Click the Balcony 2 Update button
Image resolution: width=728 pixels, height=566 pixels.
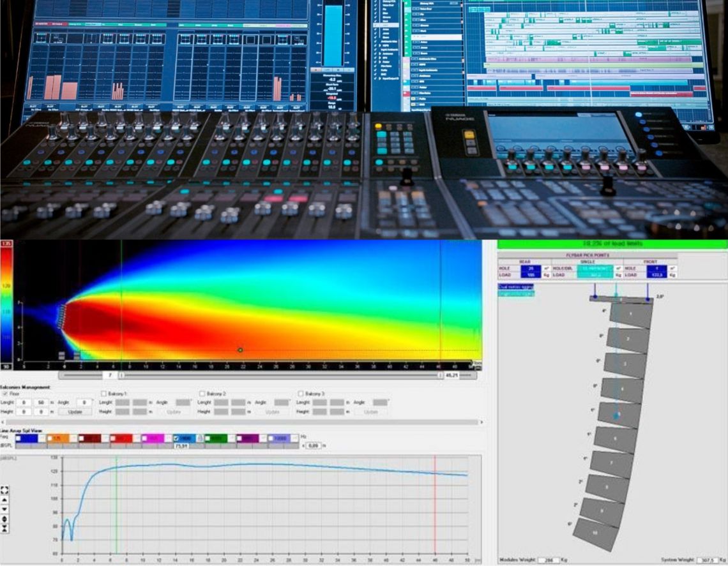[x=272, y=412]
